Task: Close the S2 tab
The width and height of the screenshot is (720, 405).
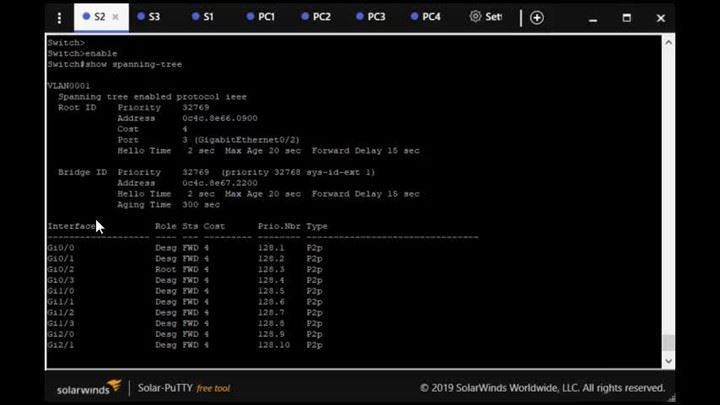Action: coord(117,17)
